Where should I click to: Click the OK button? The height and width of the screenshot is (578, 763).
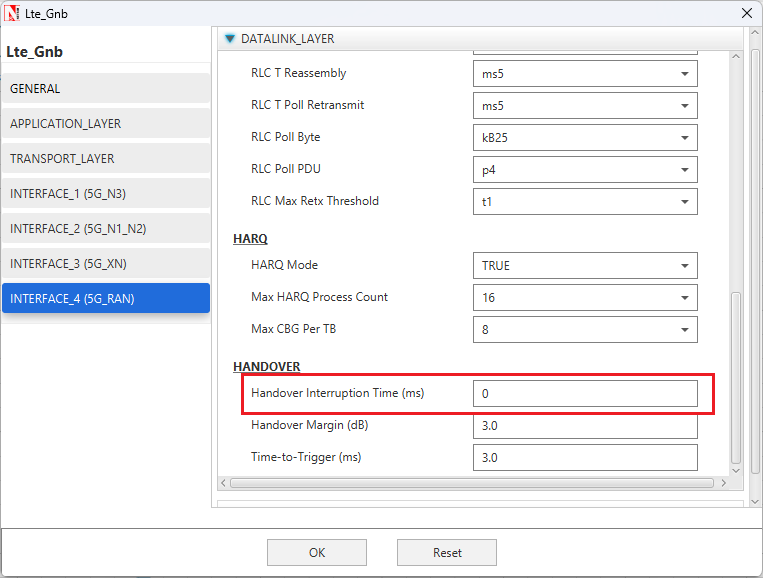pyautogui.click(x=317, y=553)
